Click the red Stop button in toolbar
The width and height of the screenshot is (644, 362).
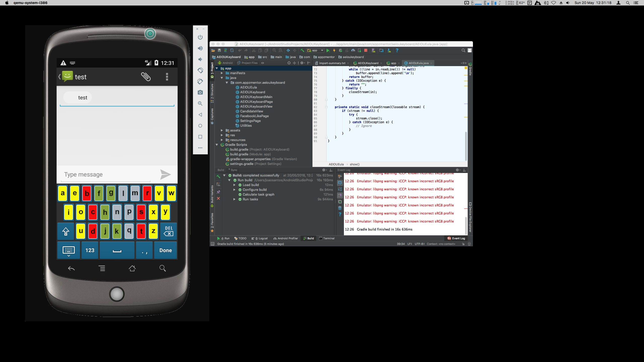[366, 51]
